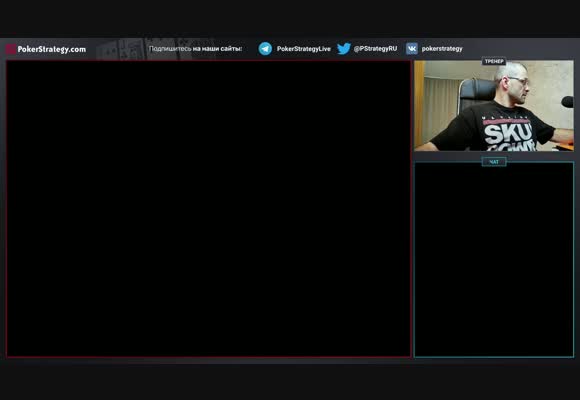The height and width of the screenshot is (400, 580).
Task: Select the ЧАТ label above chat panel
Action: [x=494, y=162]
